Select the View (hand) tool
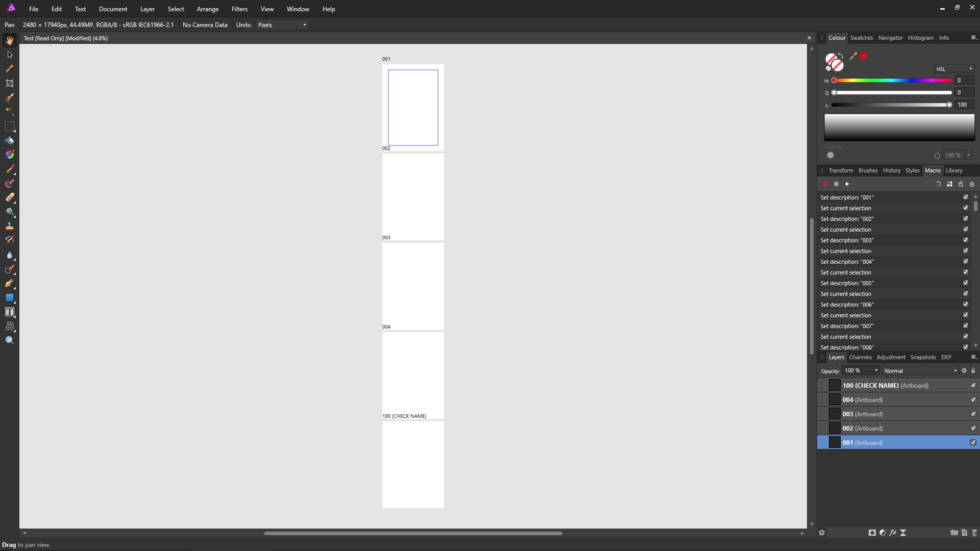 [10, 40]
